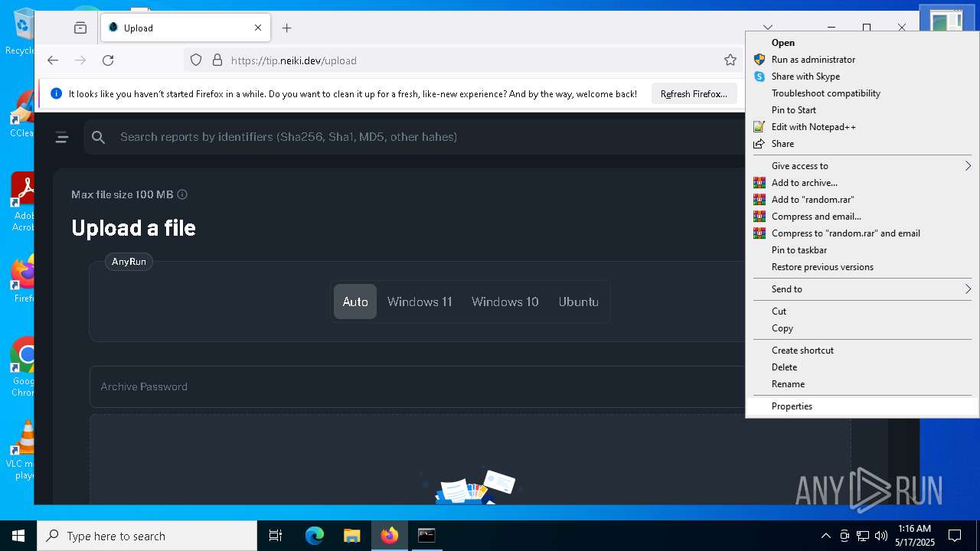Select the Adobe Acrobat desktop icon

click(x=23, y=202)
